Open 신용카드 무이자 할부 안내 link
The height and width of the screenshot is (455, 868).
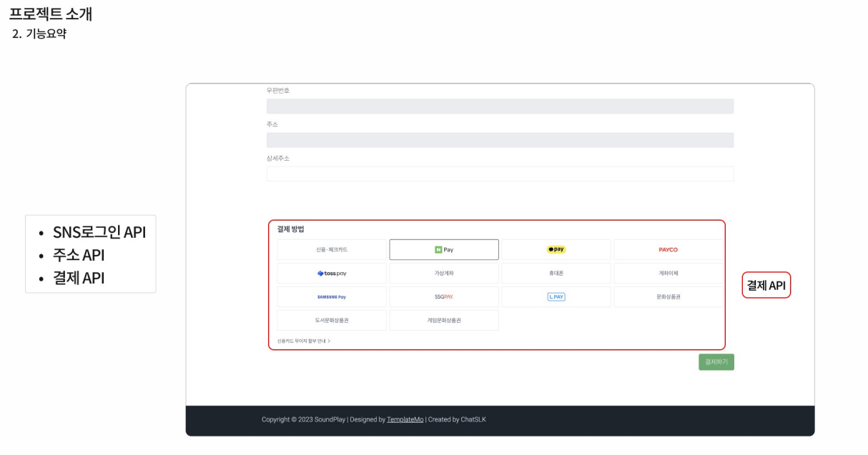pyautogui.click(x=304, y=341)
